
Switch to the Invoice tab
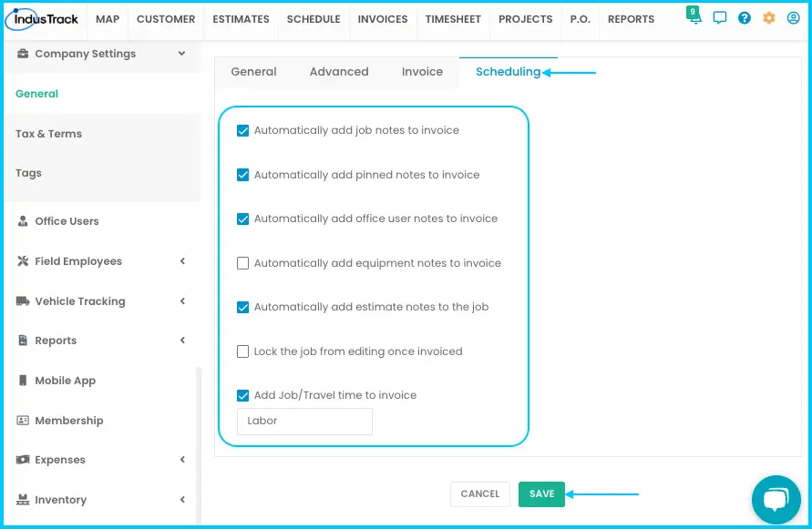422,72
